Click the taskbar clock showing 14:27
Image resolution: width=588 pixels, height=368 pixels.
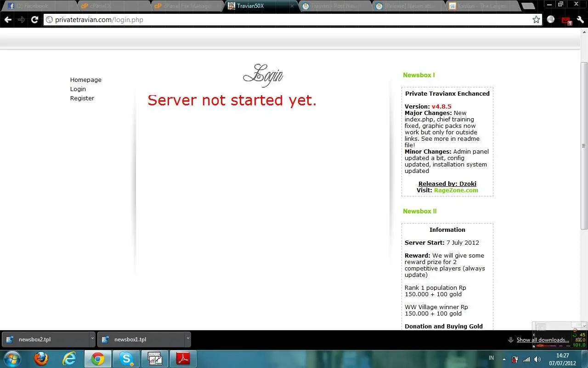[x=562, y=359]
